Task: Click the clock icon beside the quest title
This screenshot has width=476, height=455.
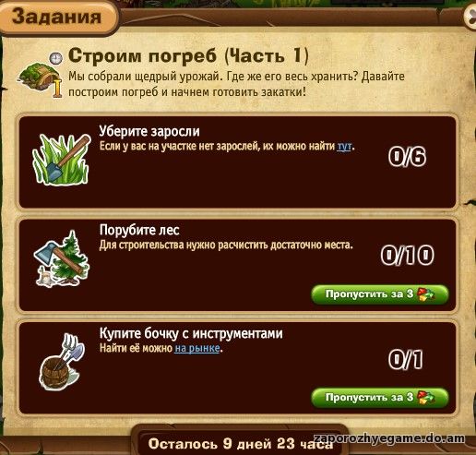Action: (56, 58)
